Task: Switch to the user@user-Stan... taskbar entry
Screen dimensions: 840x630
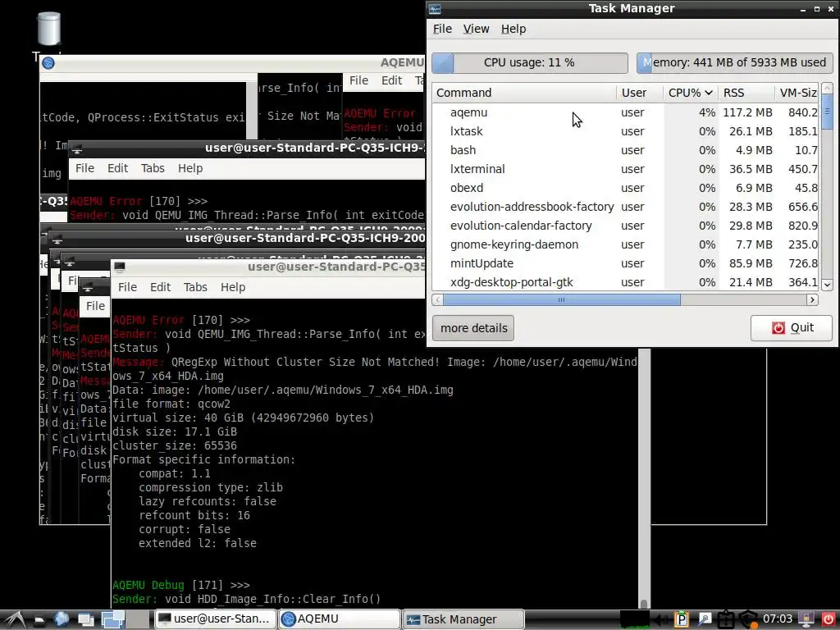Action: click(x=216, y=619)
